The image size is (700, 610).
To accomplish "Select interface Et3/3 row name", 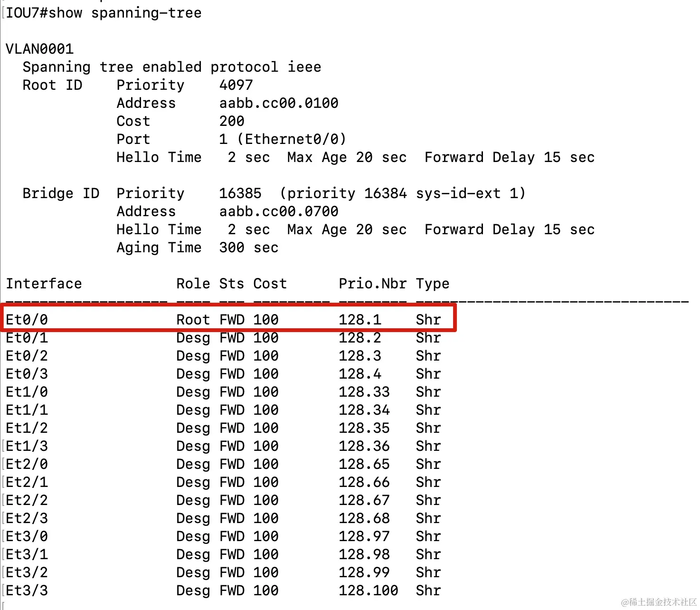I will point(27,591).
